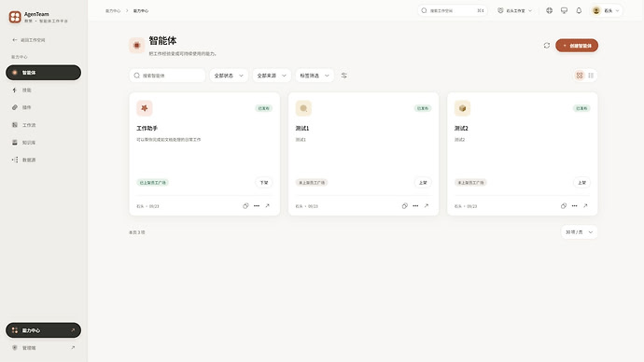Switch to the grid card view

(580, 76)
